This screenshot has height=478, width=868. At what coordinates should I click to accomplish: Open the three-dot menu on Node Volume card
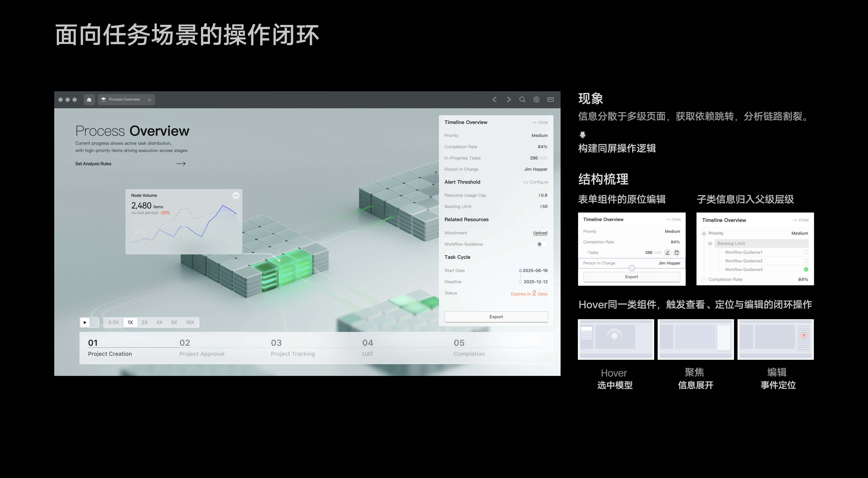point(236,195)
